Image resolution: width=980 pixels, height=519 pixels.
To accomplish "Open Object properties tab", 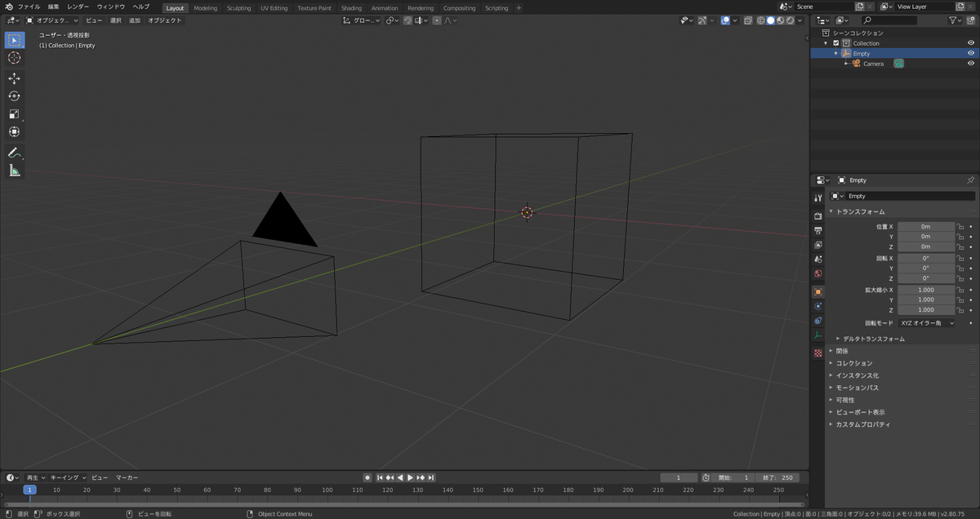I will [818, 291].
